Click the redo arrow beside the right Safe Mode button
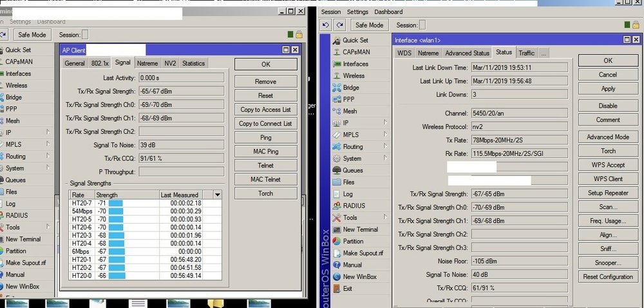Screen dimensions: 644x308 point(341,25)
